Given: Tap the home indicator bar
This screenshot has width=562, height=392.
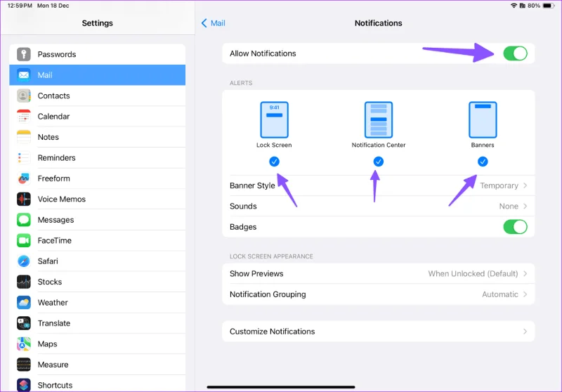Looking at the screenshot, I should click(281, 387).
